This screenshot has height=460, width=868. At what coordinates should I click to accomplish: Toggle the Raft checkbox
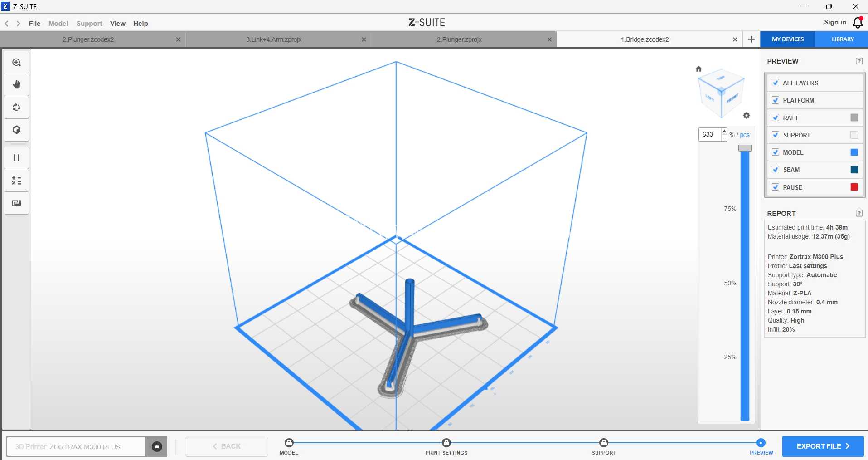776,117
